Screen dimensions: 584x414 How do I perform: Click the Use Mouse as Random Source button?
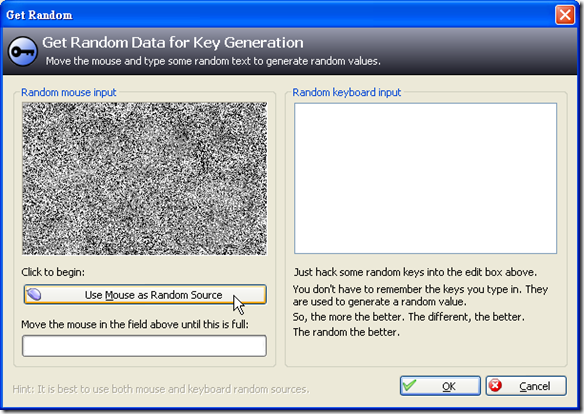coord(145,294)
